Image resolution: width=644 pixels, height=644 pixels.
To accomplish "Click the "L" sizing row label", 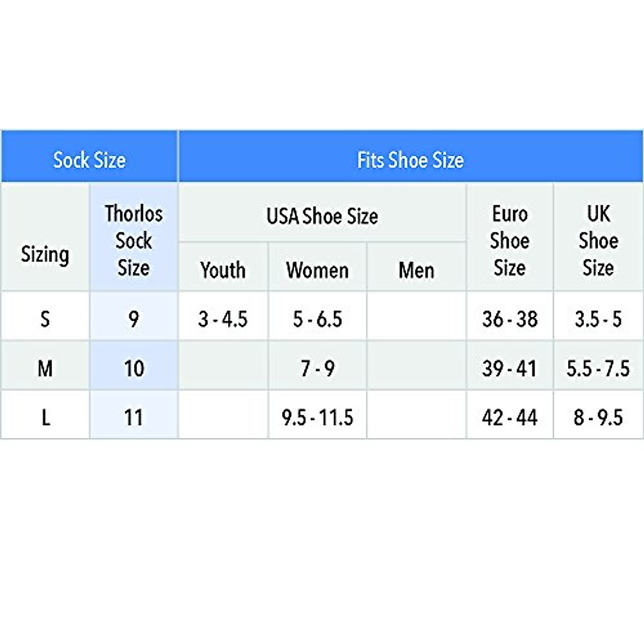I will click(45, 418).
